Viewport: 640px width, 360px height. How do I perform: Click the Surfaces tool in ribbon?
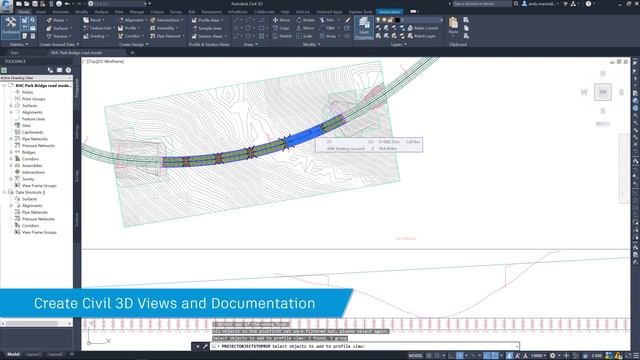coord(58,28)
